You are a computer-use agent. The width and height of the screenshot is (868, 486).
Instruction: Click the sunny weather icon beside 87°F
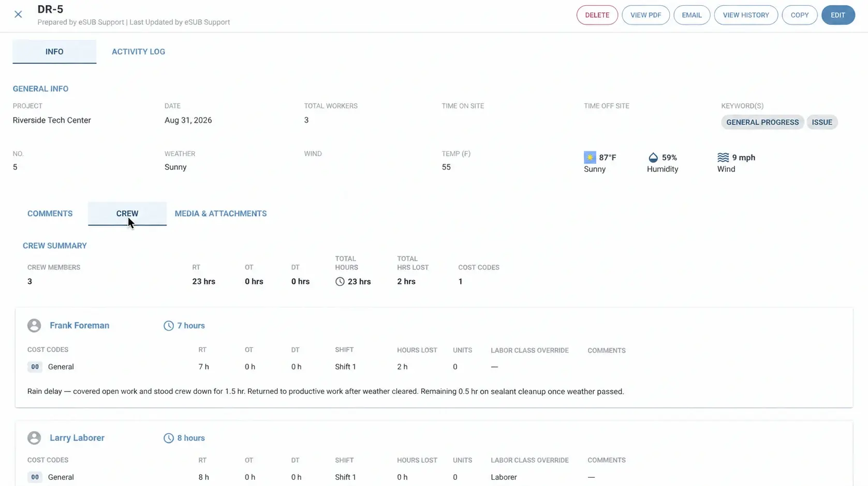(x=590, y=158)
